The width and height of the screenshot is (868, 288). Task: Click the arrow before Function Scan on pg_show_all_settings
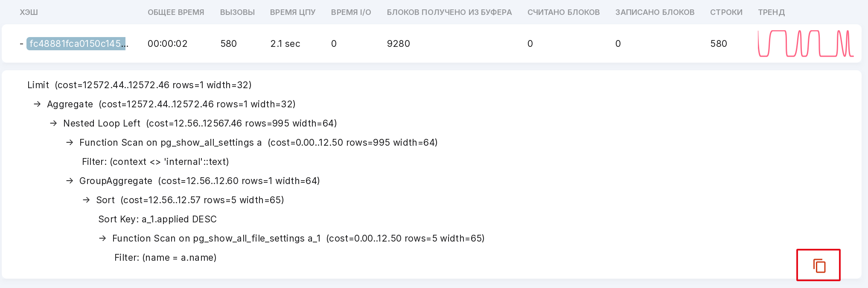click(70, 142)
